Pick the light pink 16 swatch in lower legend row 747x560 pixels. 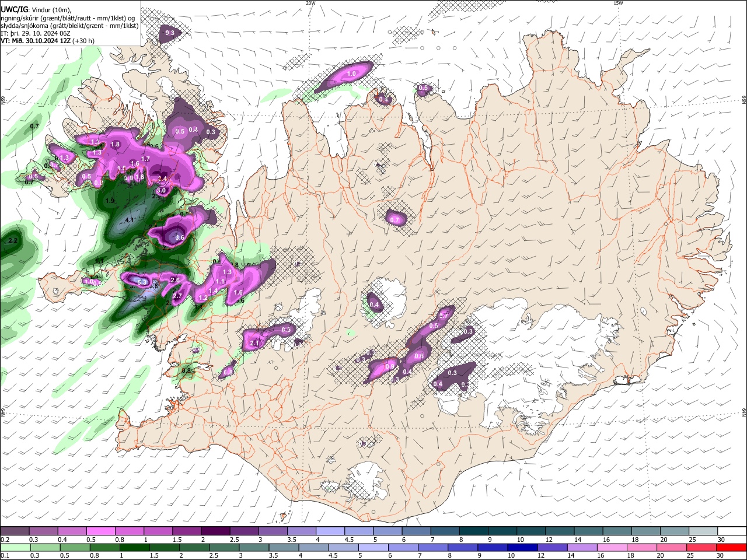(612, 547)
